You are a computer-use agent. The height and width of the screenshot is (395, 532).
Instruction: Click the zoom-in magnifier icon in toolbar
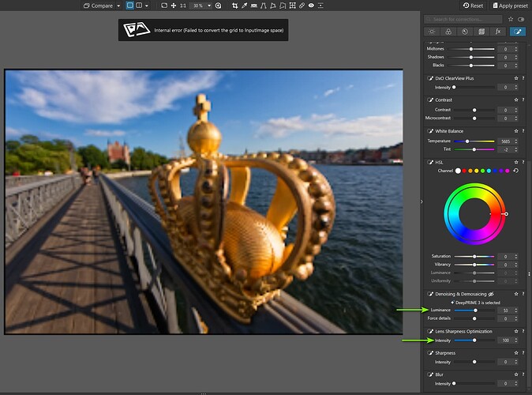(218, 6)
